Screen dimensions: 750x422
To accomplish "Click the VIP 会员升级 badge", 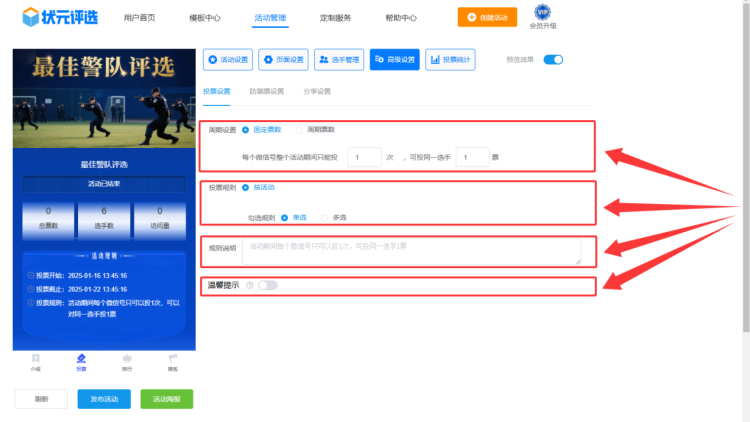I will [543, 17].
